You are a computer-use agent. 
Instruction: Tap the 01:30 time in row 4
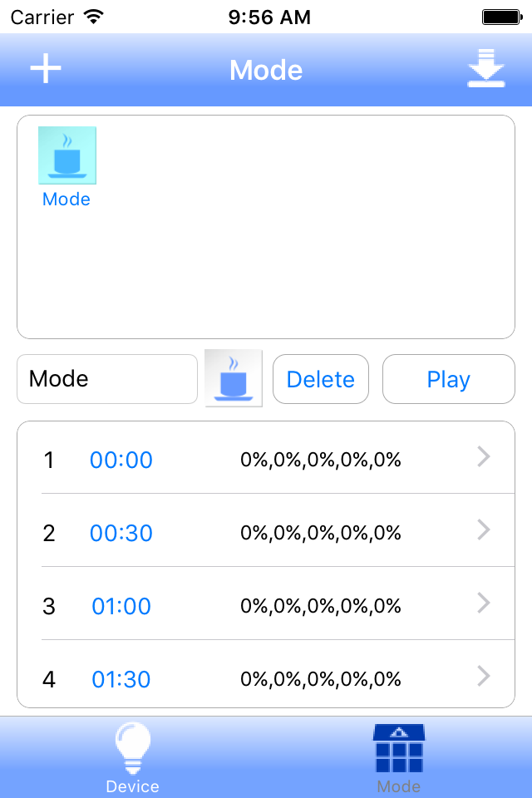121,679
